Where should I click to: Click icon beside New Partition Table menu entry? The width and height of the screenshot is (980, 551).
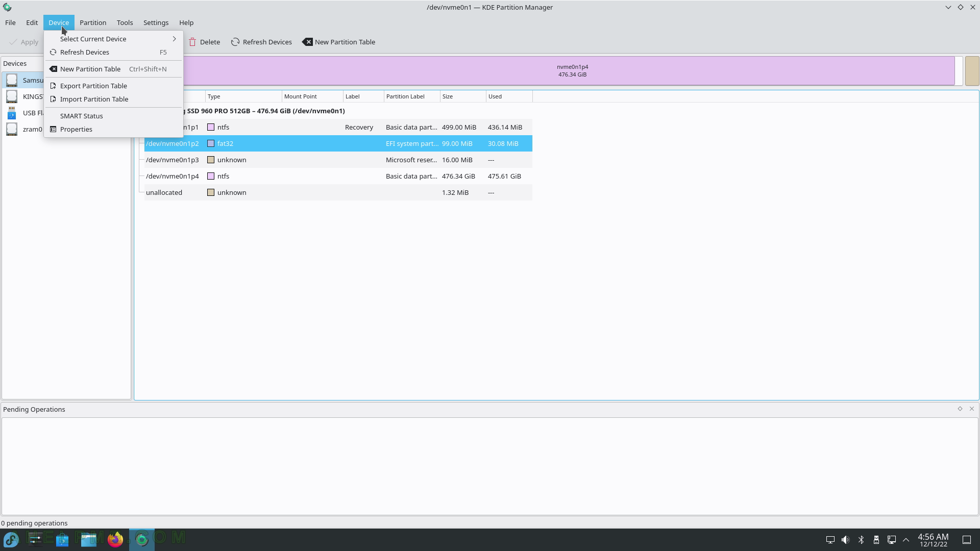click(x=53, y=69)
